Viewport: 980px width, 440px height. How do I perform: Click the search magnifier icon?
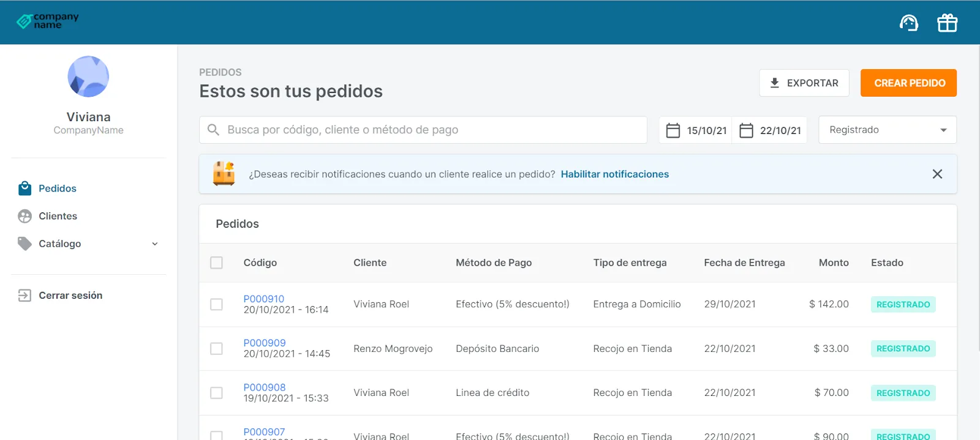tap(213, 130)
